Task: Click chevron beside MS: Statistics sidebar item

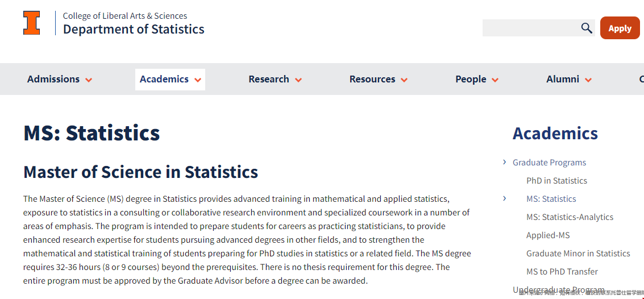Action: (x=504, y=198)
